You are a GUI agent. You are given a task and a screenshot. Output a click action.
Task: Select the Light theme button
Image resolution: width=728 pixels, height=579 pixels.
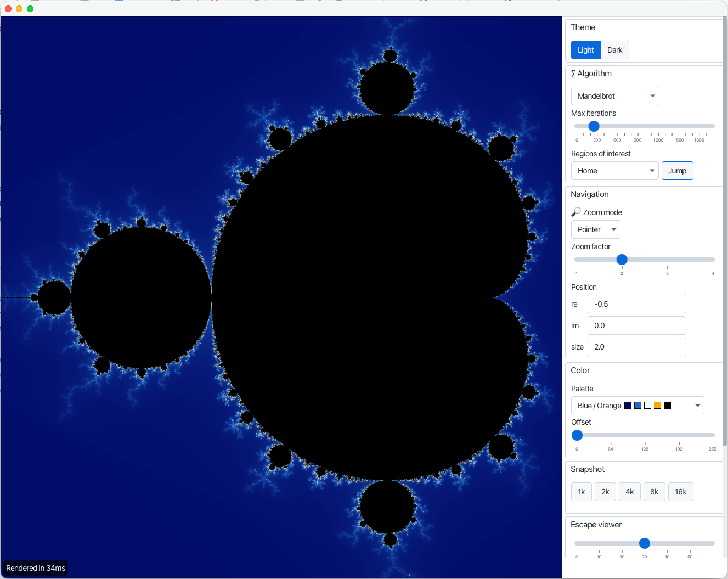pos(585,50)
